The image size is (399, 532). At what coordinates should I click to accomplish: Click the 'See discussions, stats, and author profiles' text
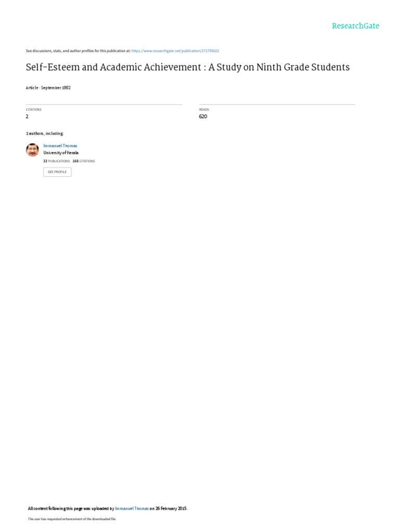[x=78, y=51]
